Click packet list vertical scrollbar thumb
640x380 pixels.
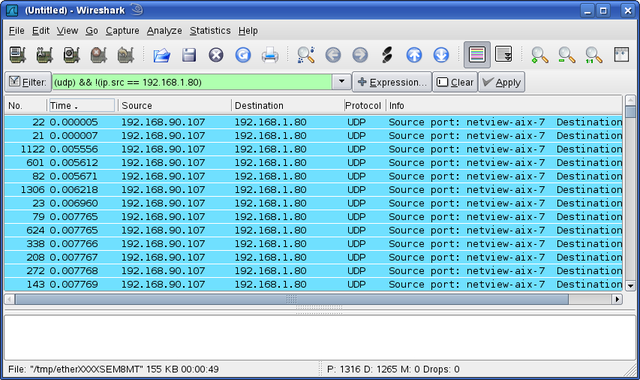pos(630,111)
